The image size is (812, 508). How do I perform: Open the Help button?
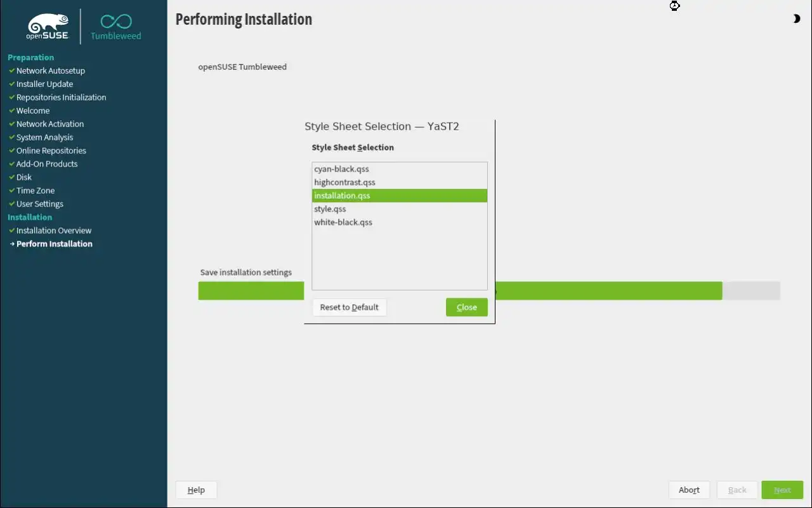[x=196, y=490]
